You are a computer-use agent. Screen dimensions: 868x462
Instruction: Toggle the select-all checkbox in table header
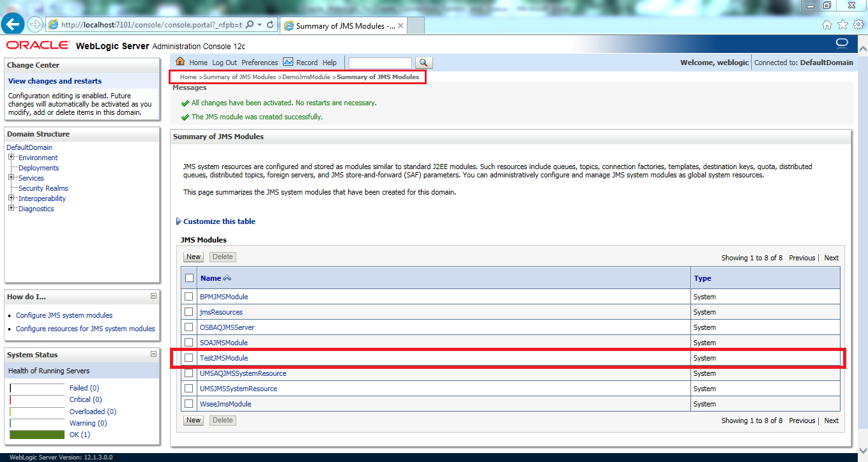coord(189,278)
